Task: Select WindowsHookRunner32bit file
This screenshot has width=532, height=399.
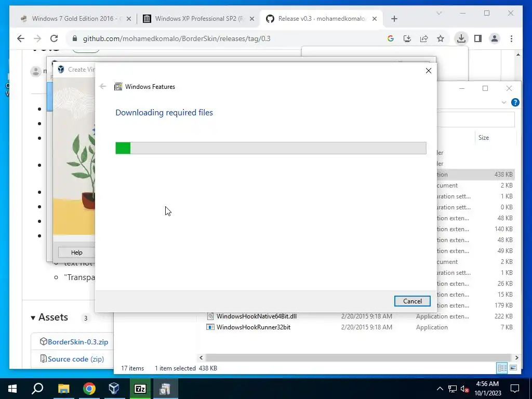Action: (x=254, y=327)
